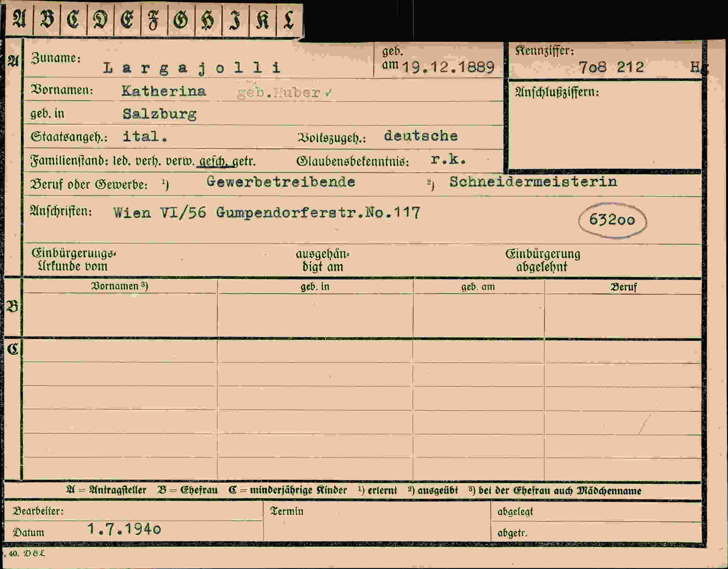Click the 'Beruf oder Gewerbe:' label
The width and height of the screenshot is (728, 569).
coord(89,184)
